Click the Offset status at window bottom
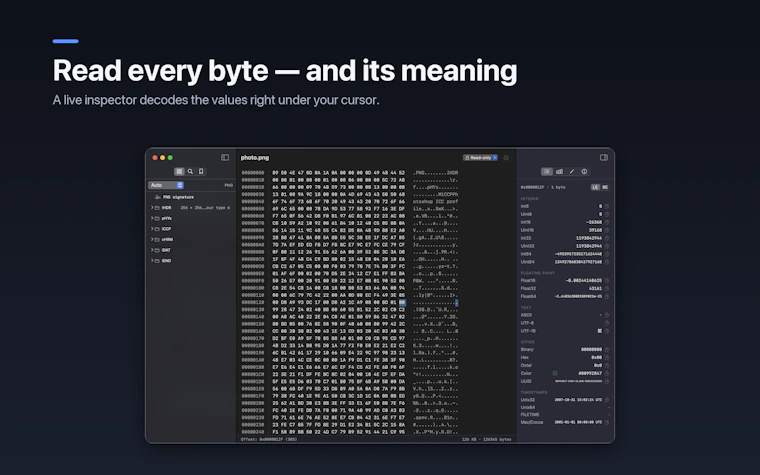Screen dimensions: 760x475 point(269,440)
